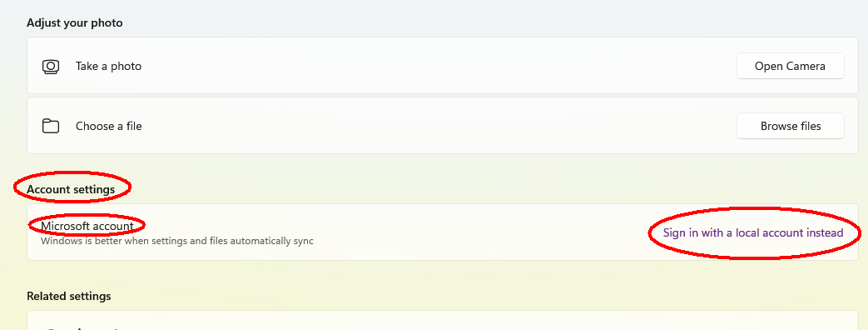This screenshot has height=330, width=868.
Task: Click Sign in with a local account instead
Action: (753, 233)
